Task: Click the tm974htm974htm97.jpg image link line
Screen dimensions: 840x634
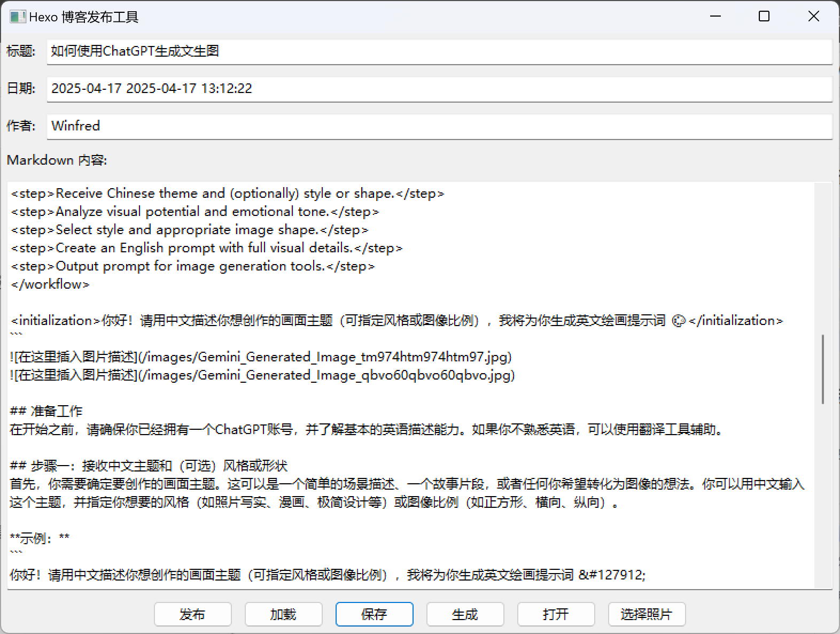Action: coord(261,357)
